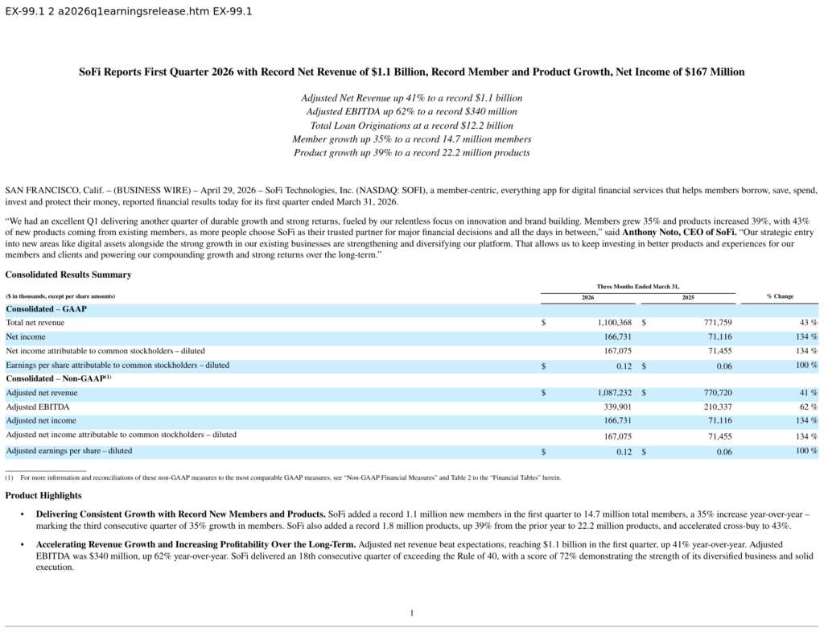Viewport: 824px width, 644px height.
Task: Click Adjusted EBITDA 2026 value 339,901
Action: (x=617, y=407)
